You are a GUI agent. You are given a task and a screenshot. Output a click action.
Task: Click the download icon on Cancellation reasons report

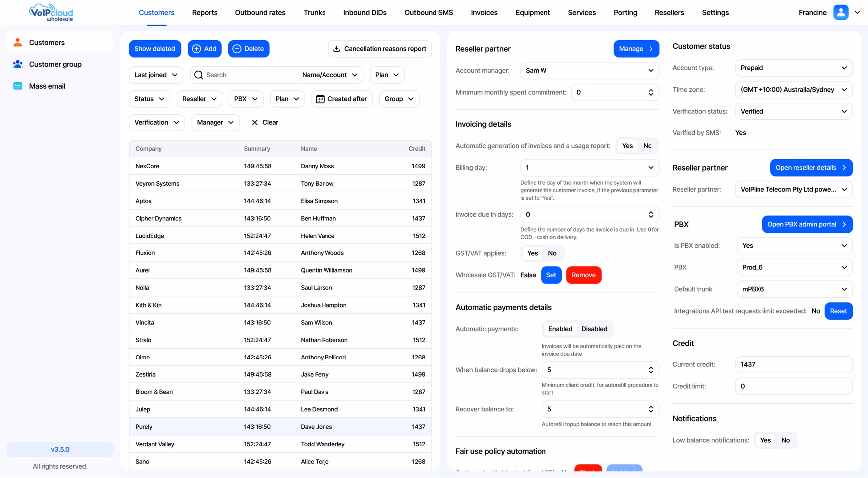(337, 49)
